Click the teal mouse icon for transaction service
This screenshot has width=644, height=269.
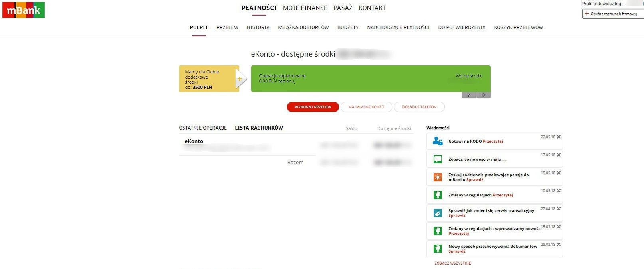pyautogui.click(x=438, y=213)
